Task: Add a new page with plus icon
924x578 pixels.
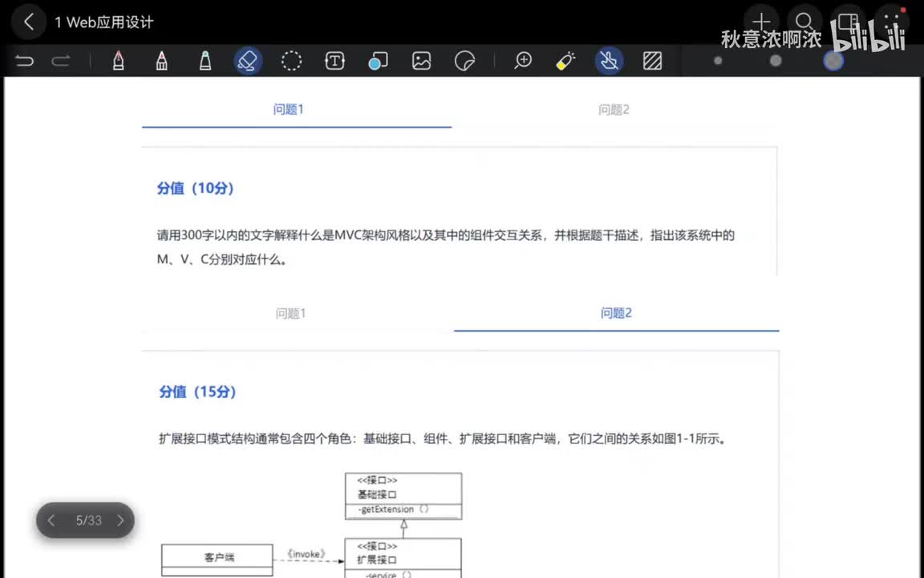Action: point(761,22)
